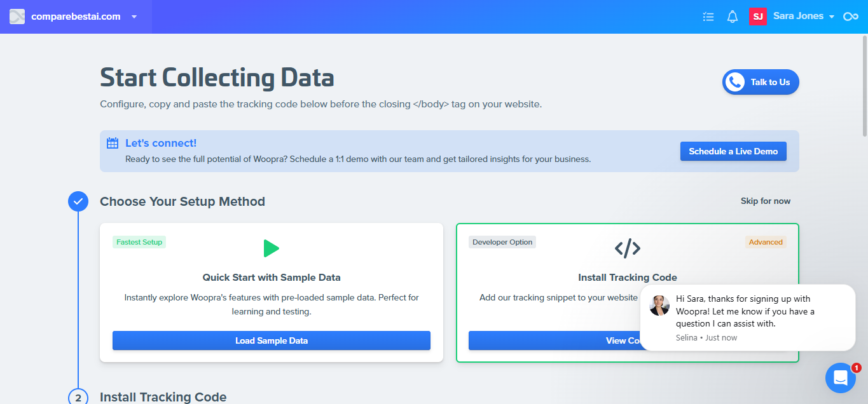Click the green play icon
Viewport: 868px width, 404px height.
(x=272, y=248)
